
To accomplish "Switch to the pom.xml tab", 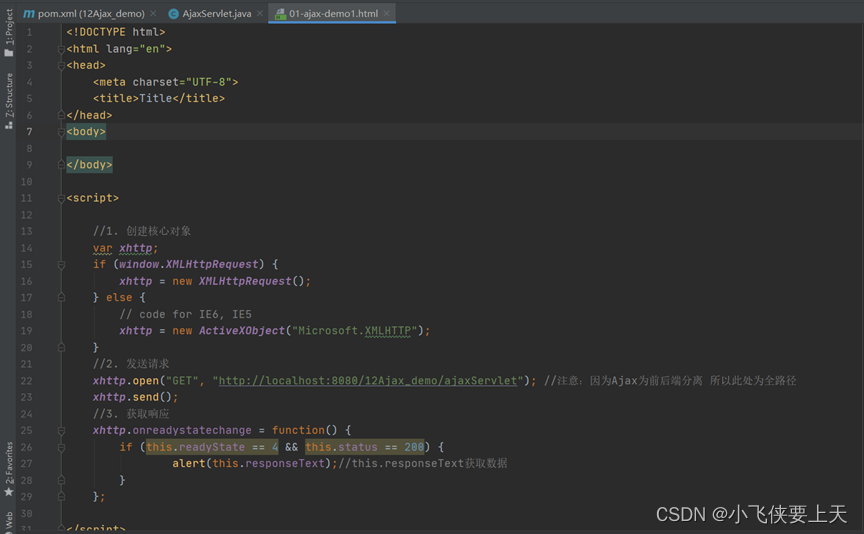I will coord(90,14).
